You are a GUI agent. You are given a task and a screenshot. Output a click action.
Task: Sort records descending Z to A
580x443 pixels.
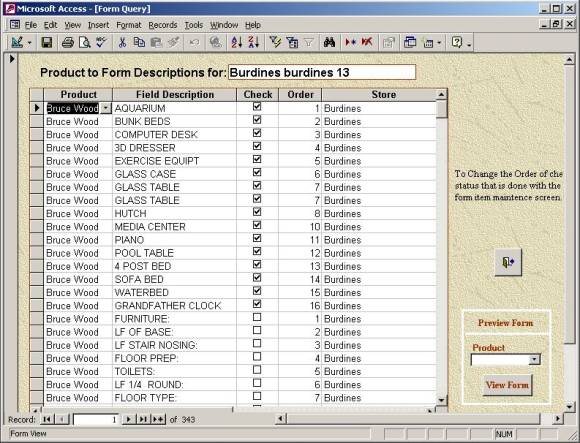(x=254, y=43)
